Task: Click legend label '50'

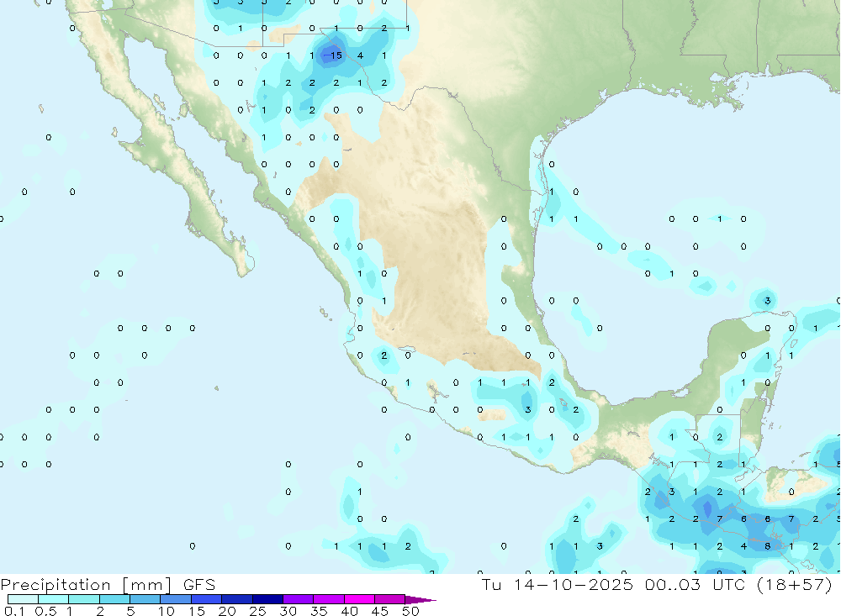Action: click(x=410, y=611)
